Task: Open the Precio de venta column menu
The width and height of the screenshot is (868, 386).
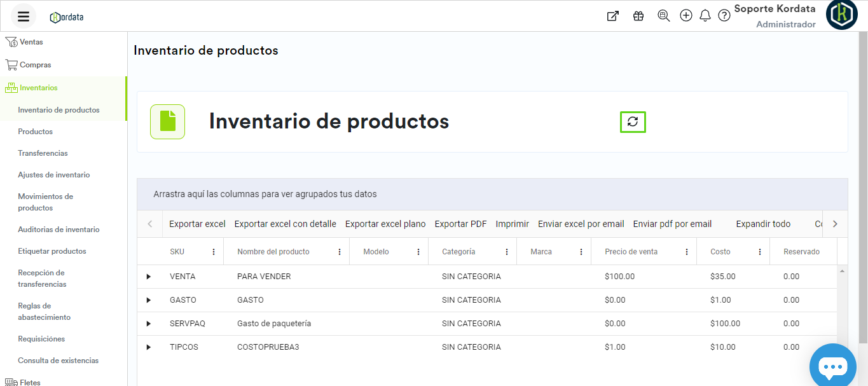Action: click(x=687, y=252)
